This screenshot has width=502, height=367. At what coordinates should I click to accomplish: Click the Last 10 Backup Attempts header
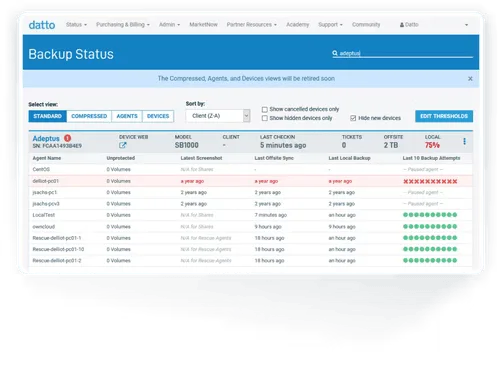431,158
